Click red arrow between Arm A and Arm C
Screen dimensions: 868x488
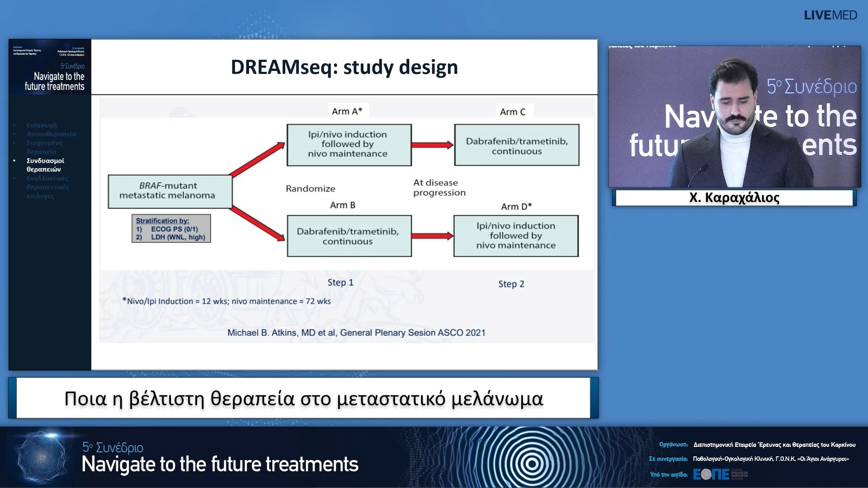432,145
